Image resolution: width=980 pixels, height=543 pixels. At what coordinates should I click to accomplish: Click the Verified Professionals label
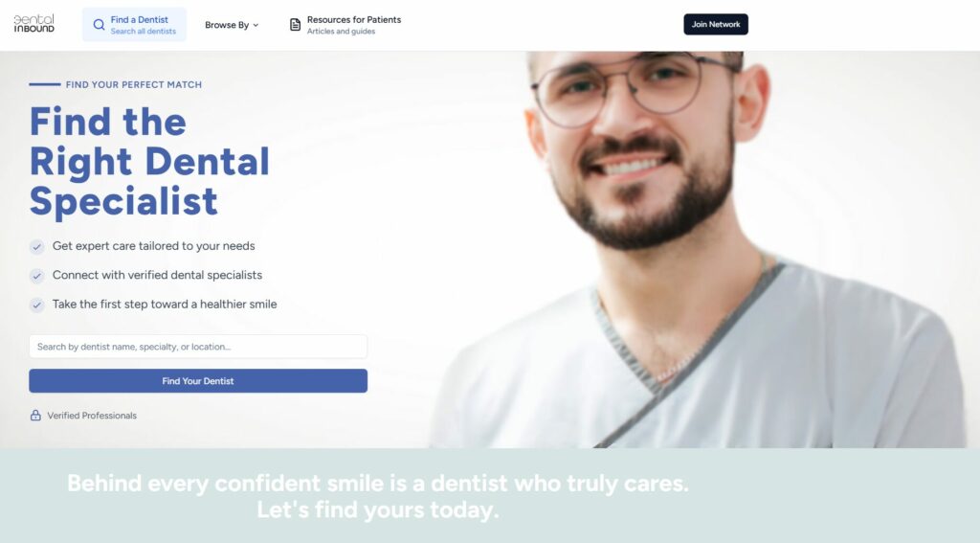point(92,416)
